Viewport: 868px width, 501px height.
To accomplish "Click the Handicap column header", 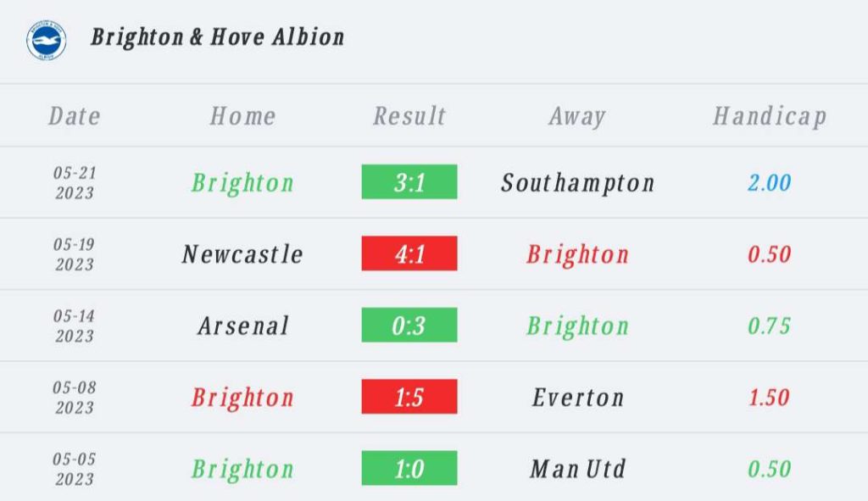I will (x=769, y=116).
